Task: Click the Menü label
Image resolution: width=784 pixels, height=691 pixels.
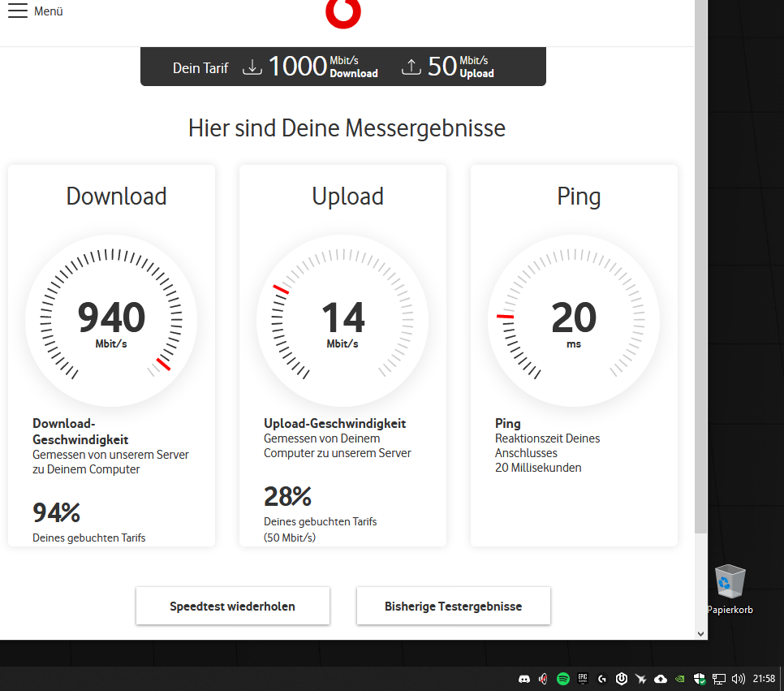Action: click(49, 11)
